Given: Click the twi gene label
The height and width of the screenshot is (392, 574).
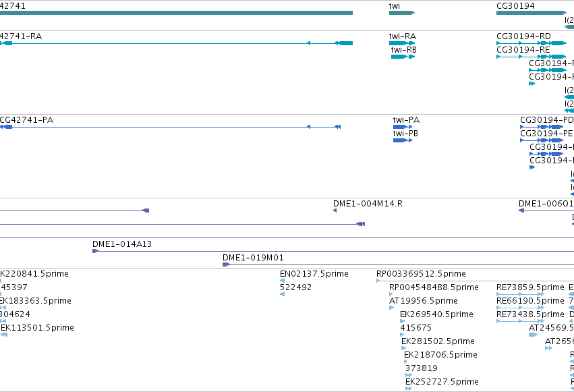Looking at the screenshot, I should point(395,6).
